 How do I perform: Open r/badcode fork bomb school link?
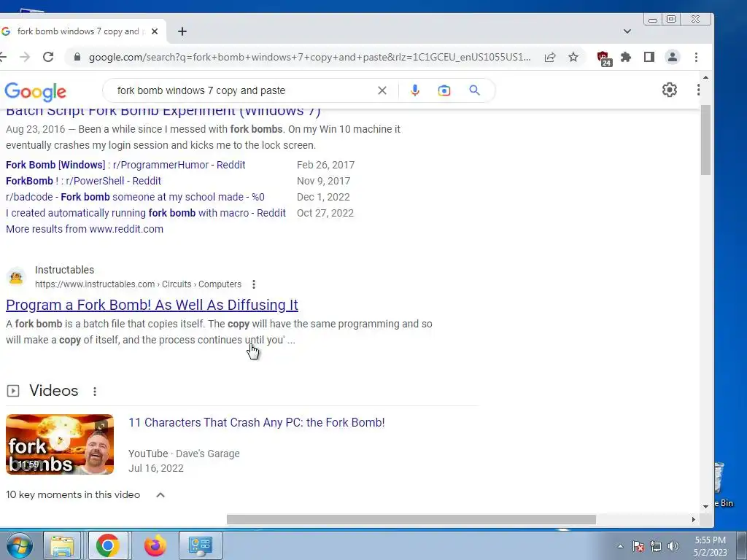click(x=135, y=197)
